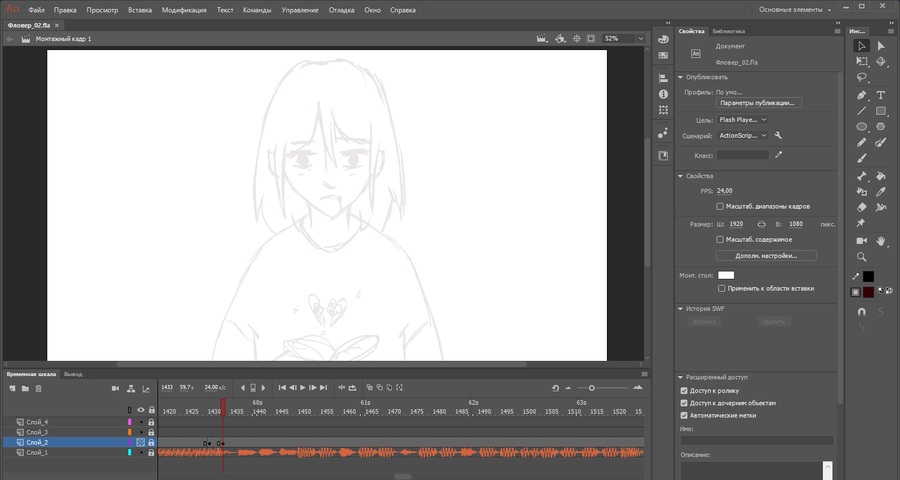Select the Lasso tool
This screenshot has width=900, height=480.
(x=862, y=78)
